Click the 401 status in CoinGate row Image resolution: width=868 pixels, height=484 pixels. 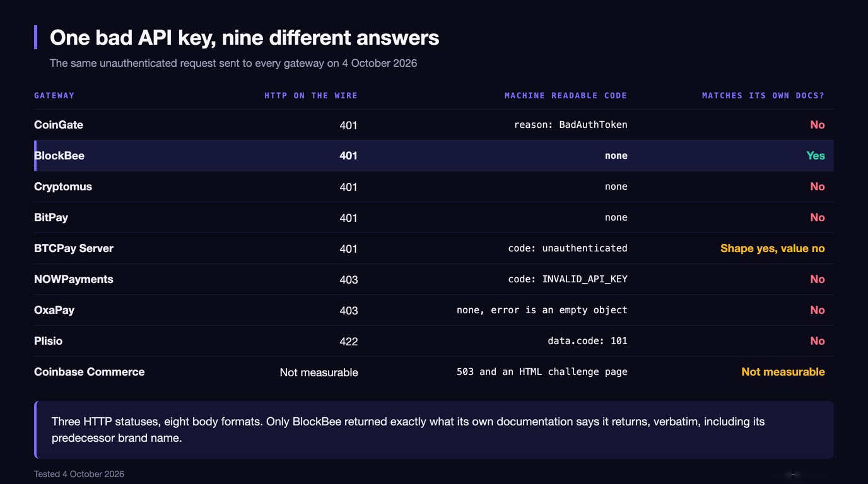pyautogui.click(x=349, y=125)
